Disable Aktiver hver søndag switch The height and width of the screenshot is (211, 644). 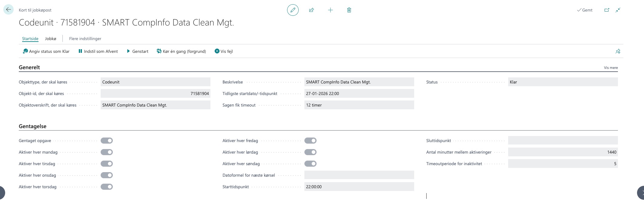(310, 164)
